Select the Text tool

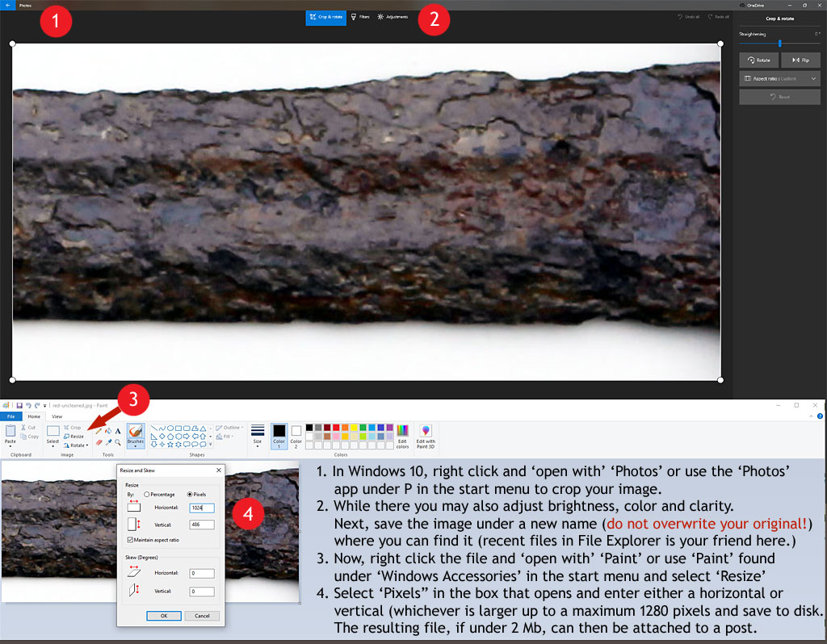tap(118, 431)
